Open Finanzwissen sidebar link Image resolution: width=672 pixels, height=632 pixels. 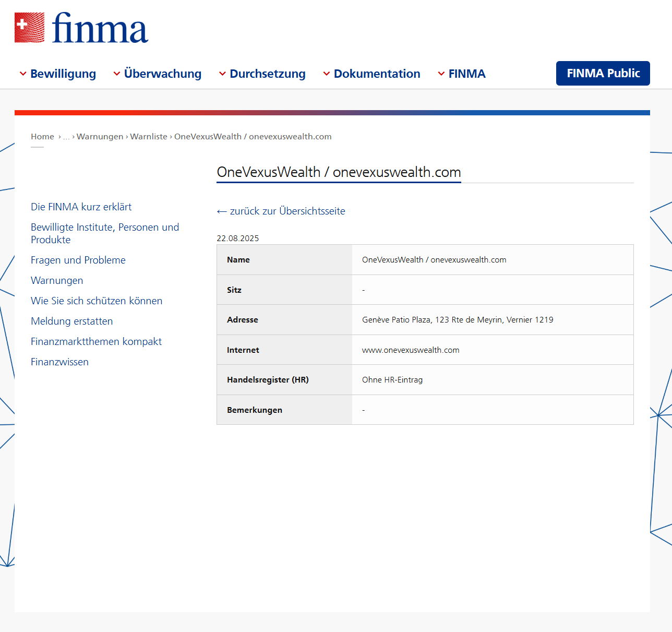point(59,362)
